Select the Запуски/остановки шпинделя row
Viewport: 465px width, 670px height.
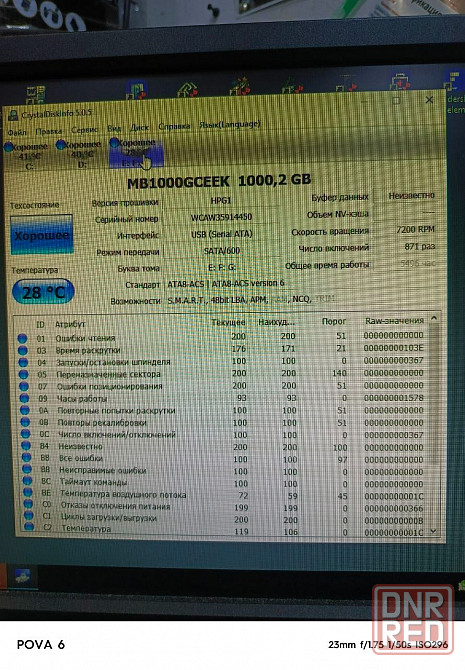[221, 362]
